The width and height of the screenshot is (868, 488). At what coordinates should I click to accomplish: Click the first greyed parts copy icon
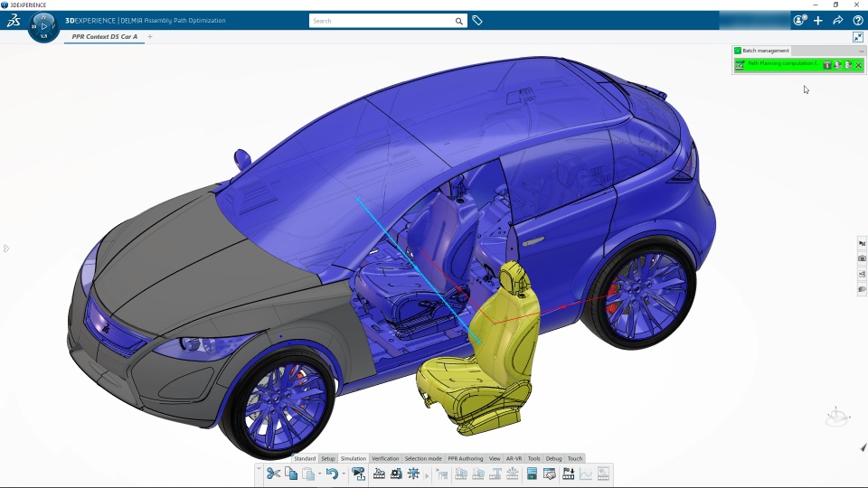(x=461, y=474)
